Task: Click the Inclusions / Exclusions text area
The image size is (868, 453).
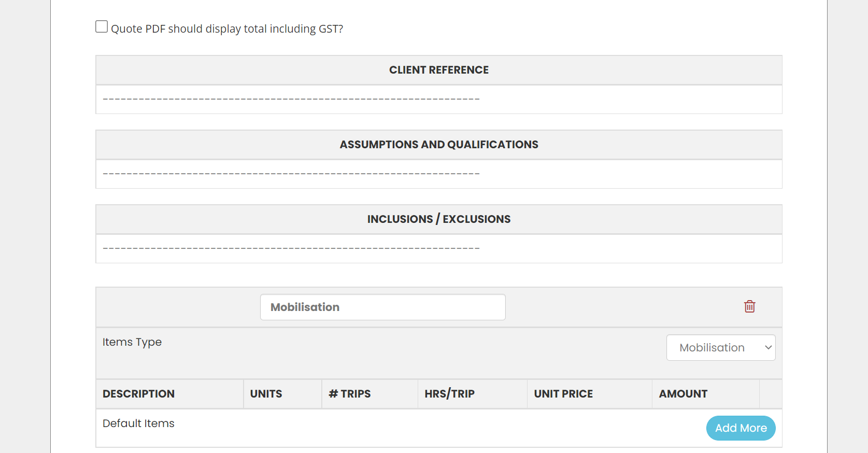Action: [x=439, y=249]
